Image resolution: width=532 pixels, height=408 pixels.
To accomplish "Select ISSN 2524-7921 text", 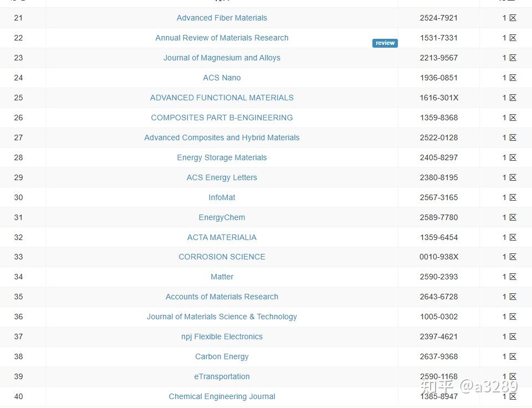I will point(439,18).
